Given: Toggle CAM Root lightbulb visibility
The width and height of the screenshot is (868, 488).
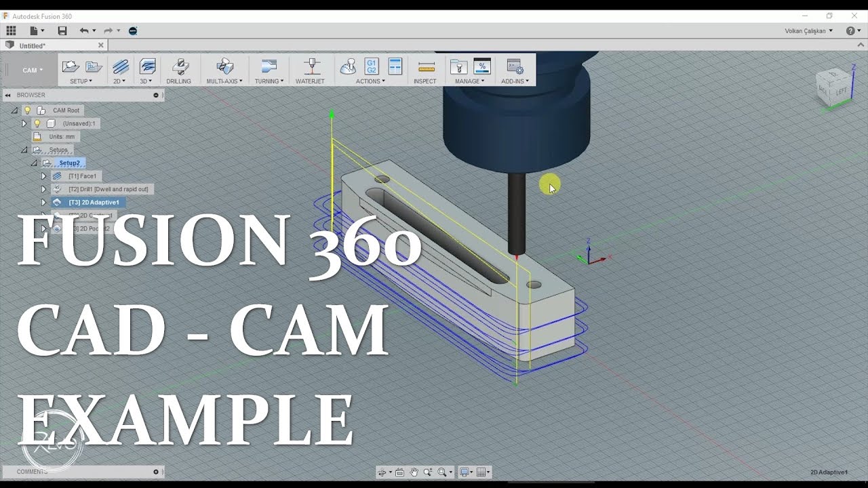Looking at the screenshot, I should (28, 110).
